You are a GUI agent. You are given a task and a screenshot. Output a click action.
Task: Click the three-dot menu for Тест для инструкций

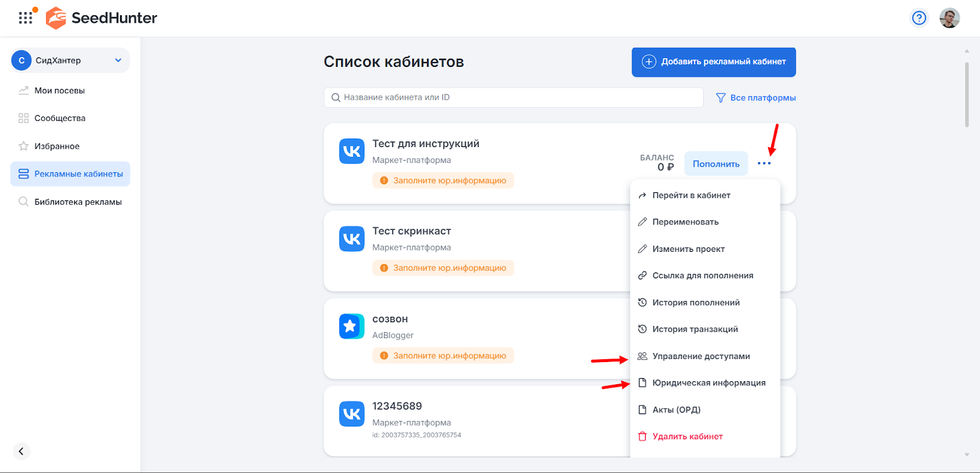764,164
